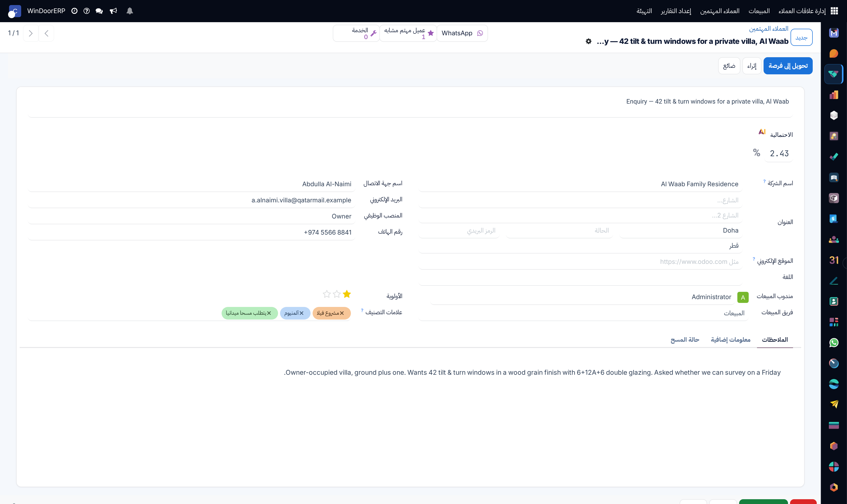Click the gear actions icon near title
Screen dimensions: 847x504
click(588, 41)
